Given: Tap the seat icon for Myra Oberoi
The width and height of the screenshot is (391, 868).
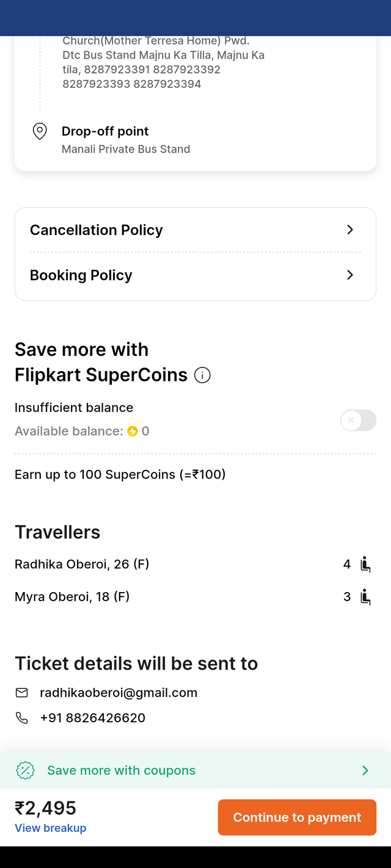Looking at the screenshot, I should click(365, 597).
